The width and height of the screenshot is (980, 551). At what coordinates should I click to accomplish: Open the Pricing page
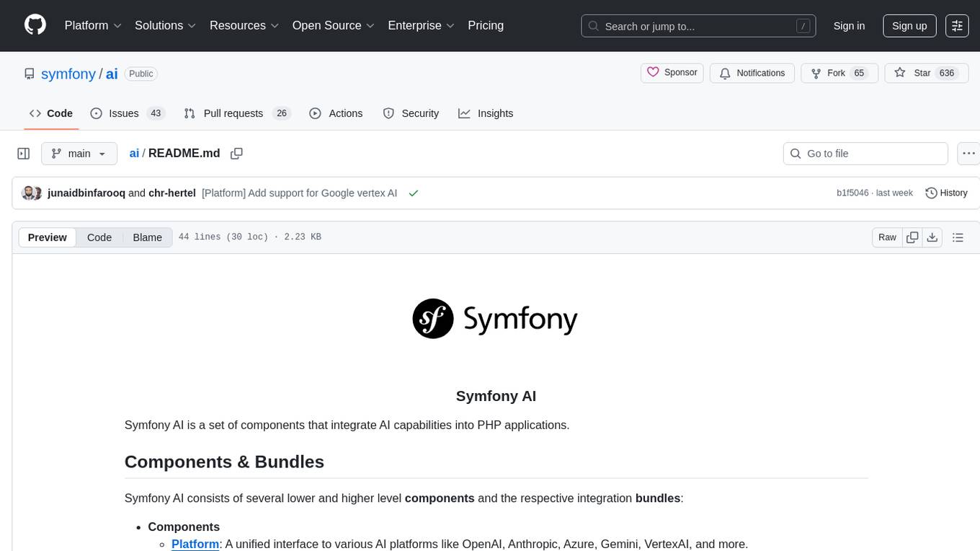486,25
